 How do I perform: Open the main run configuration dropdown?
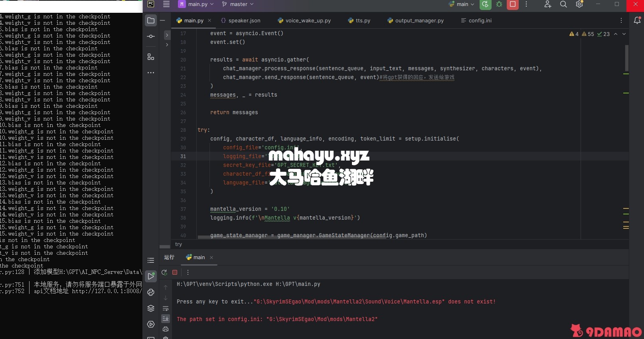click(462, 4)
